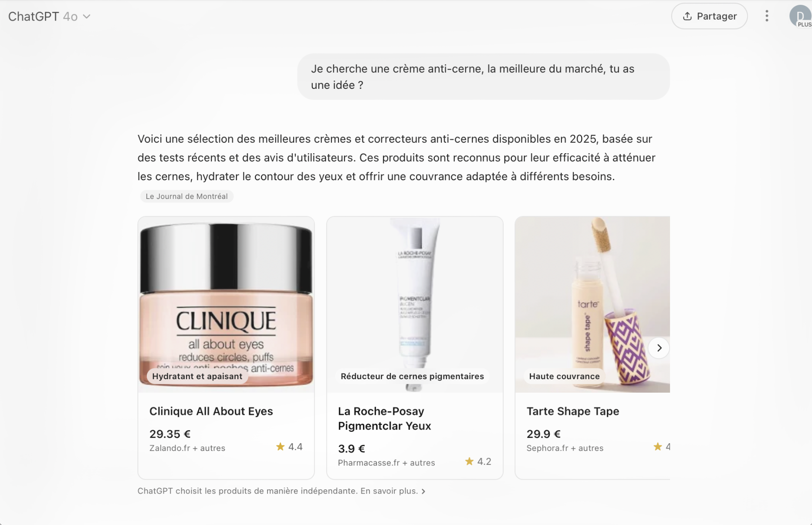
Task: Click the 4.2 star rating for La Roche-Posay
Action: (x=478, y=461)
